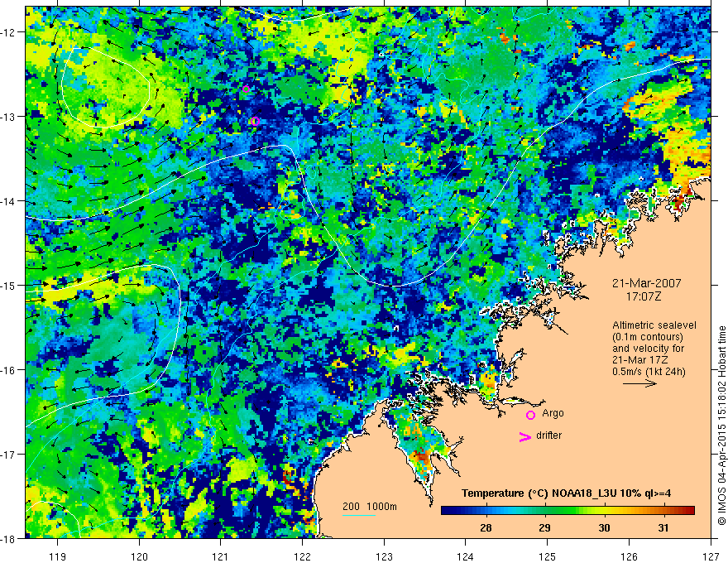Click the magenta Argo circle in the legend
The width and height of the screenshot is (728, 563).
coord(530,415)
